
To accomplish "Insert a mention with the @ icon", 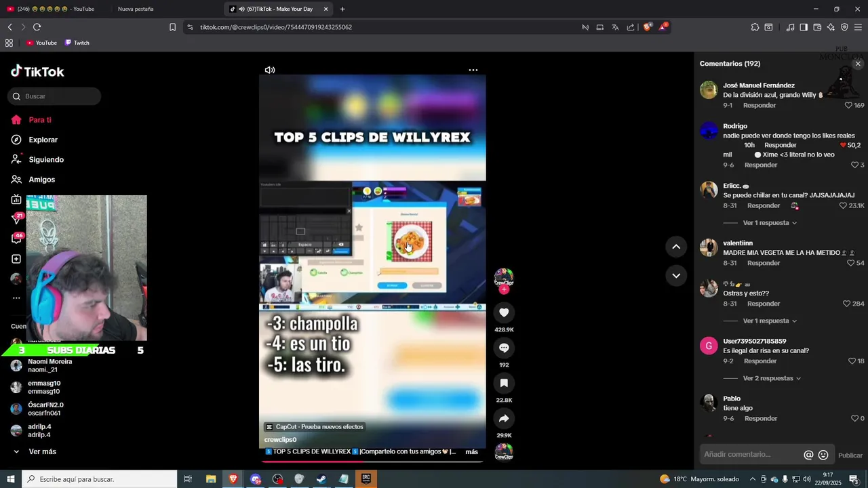I will pos(808,455).
